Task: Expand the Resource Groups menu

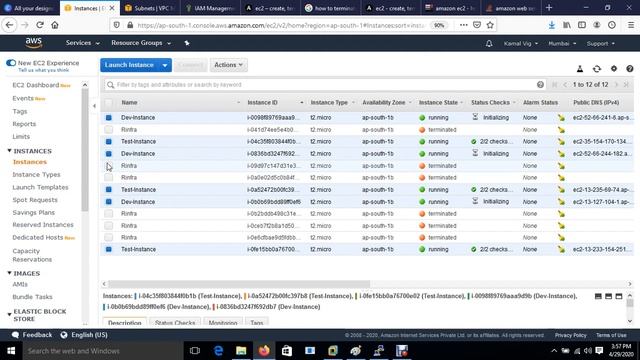Action: [x=141, y=43]
